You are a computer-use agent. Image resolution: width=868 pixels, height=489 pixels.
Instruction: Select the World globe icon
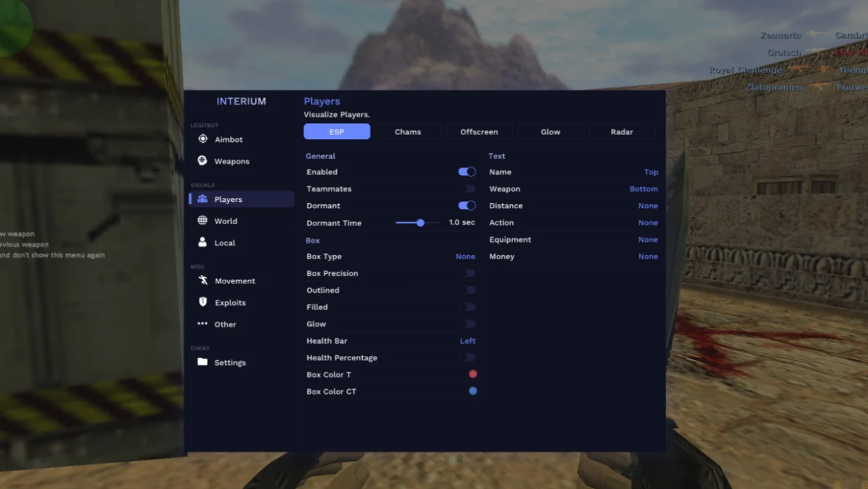pos(202,220)
